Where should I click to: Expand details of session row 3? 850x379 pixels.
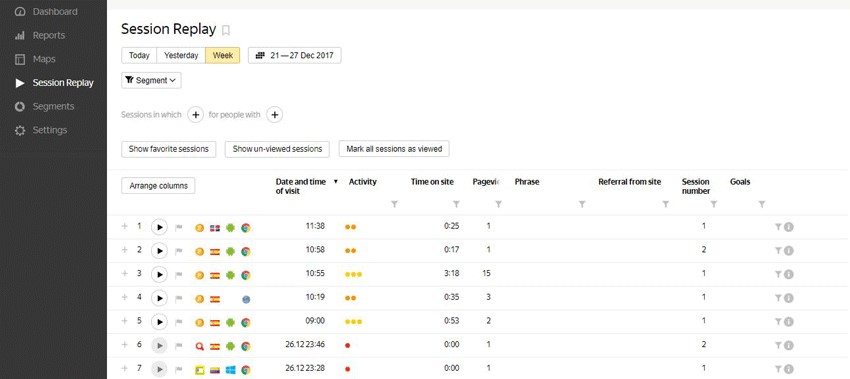[125, 274]
